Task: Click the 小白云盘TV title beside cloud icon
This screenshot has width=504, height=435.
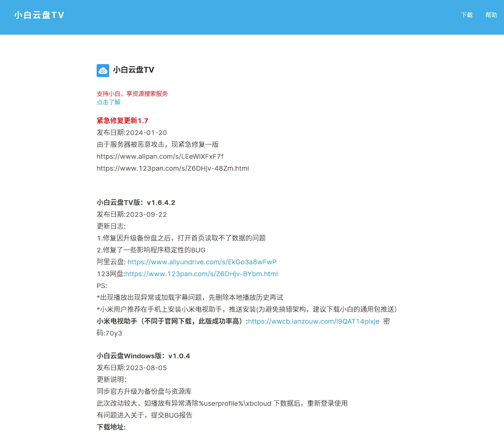Action: tap(133, 70)
